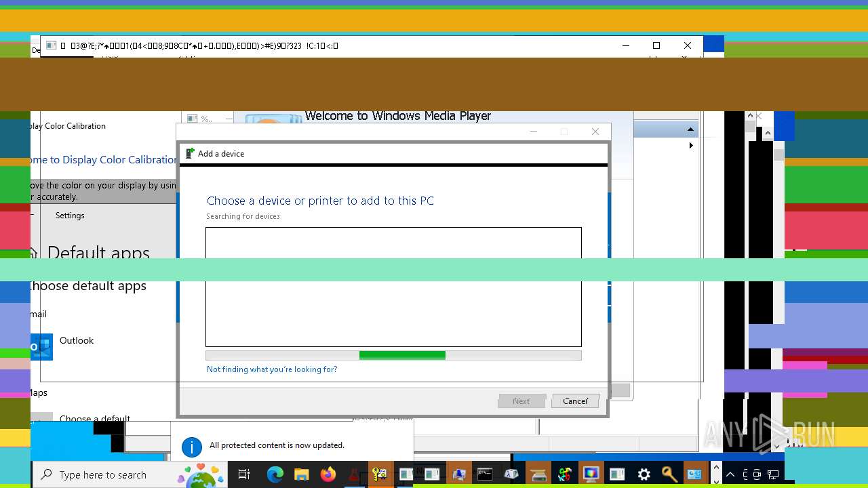This screenshot has height=488, width=868.
Task: Open the keys-and-lock app in the taskbar
Action: tap(380, 474)
